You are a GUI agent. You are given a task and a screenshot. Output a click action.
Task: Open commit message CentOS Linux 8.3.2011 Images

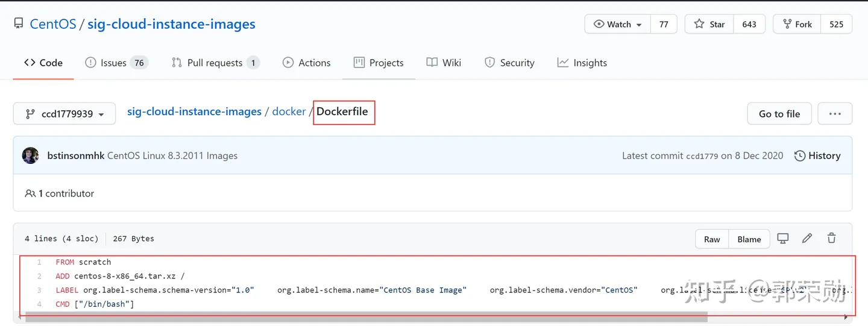172,155
